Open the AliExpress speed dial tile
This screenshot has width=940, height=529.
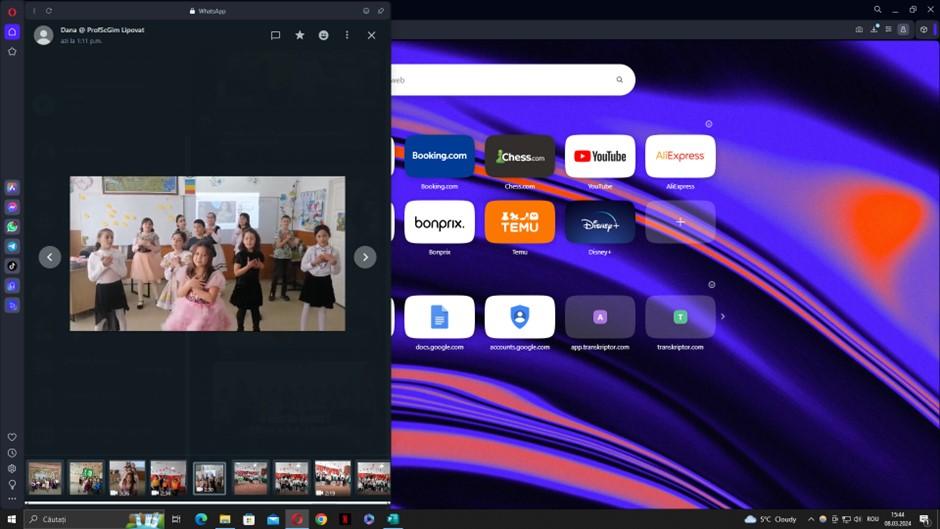coord(680,156)
